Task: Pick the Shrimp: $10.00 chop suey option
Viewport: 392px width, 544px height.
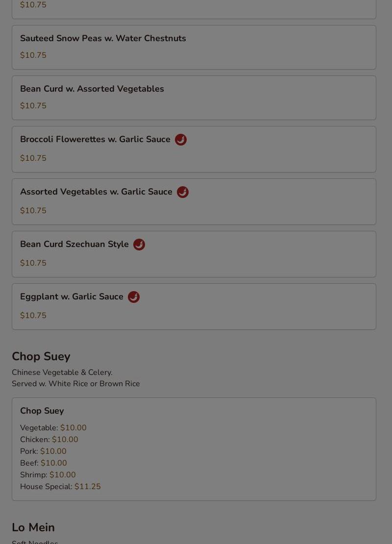Action: tap(48, 474)
